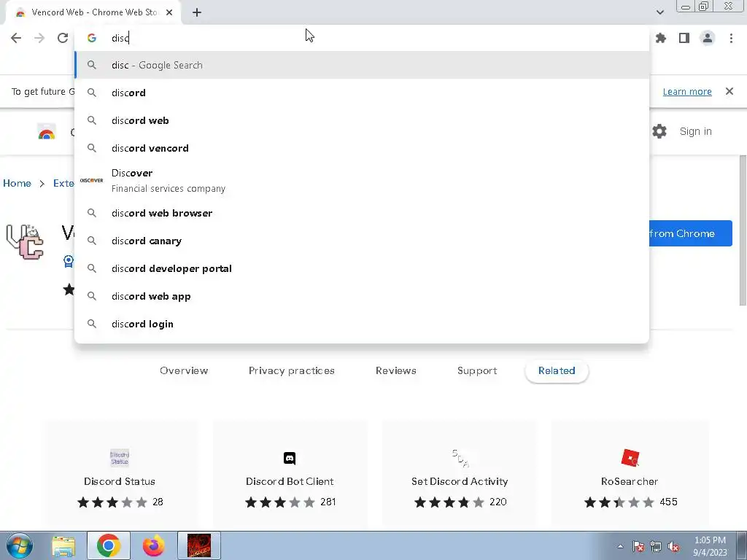Screen dimensions: 747x560
Task: Select Discover Financial services company suggestion
Action: point(362,181)
